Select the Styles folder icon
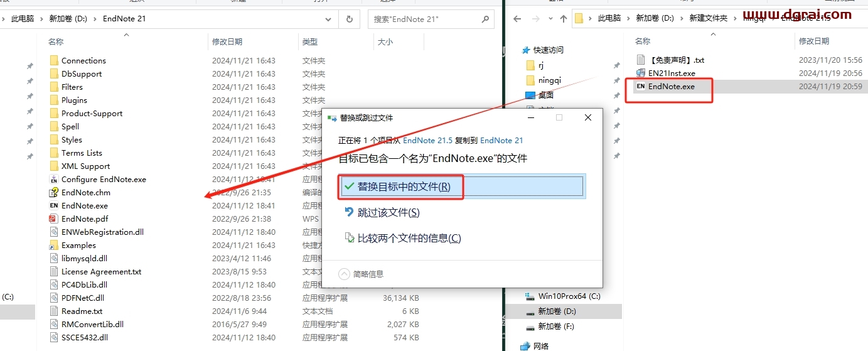This screenshot has width=868, height=351. (x=54, y=140)
